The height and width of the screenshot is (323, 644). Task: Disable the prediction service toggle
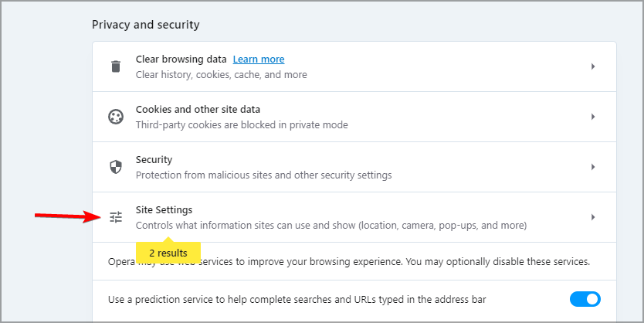pos(585,299)
